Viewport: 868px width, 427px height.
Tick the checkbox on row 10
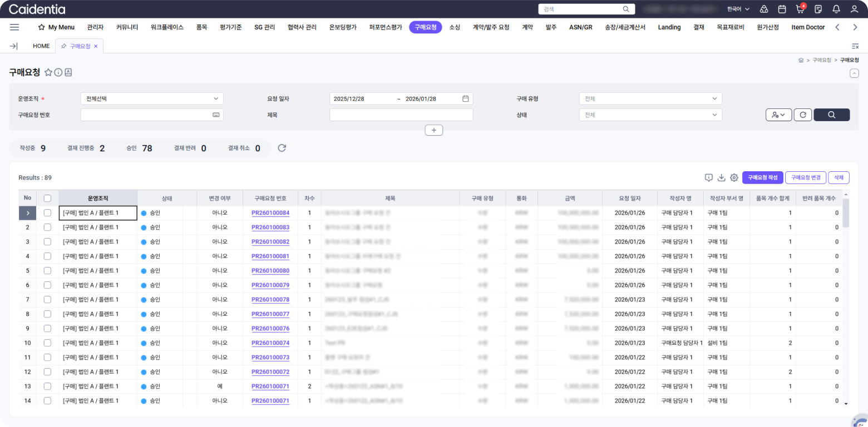click(47, 343)
